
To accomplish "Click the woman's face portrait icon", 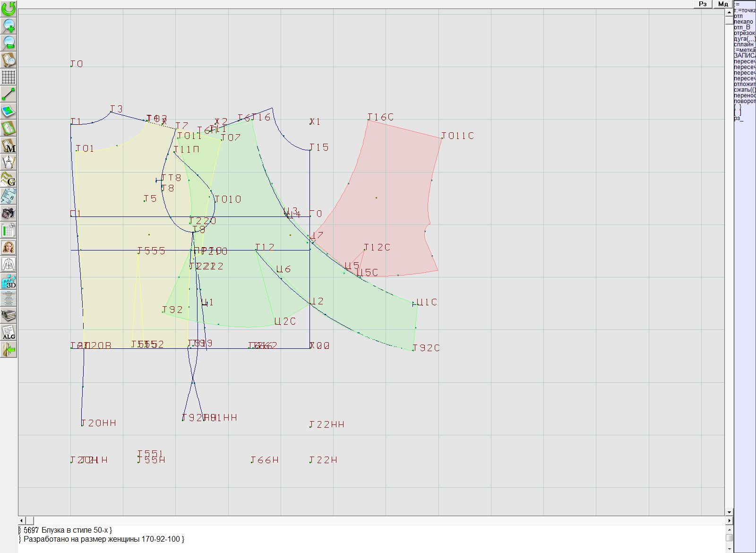I will (x=9, y=247).
